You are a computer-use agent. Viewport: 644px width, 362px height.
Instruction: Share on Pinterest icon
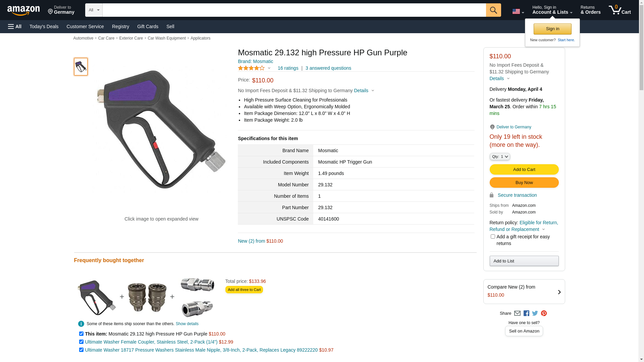pyautogui.click(x=544, y=313)
